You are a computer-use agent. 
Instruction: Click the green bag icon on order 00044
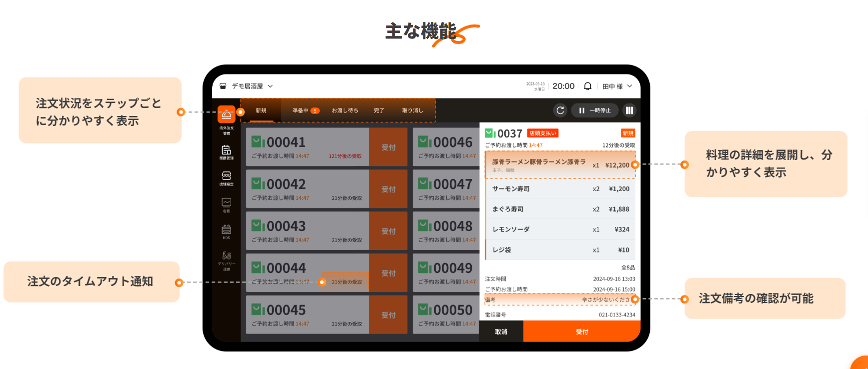click(258, 268)
